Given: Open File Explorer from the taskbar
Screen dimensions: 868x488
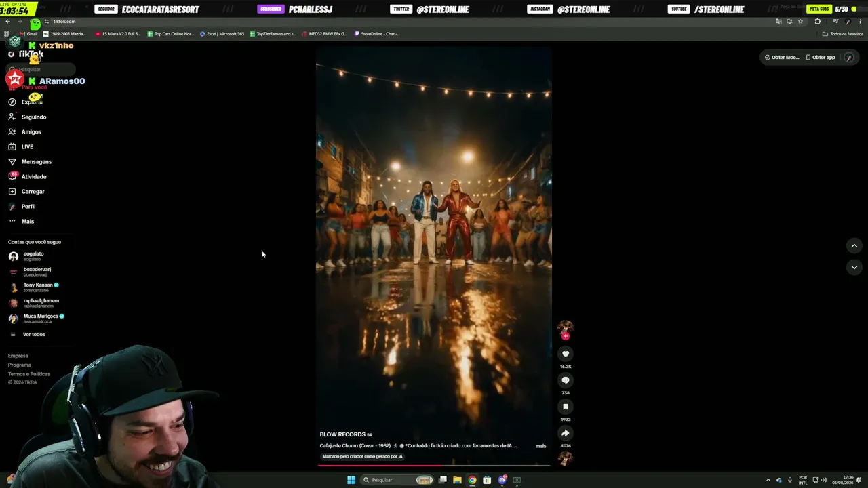Looking at the screenshot, I should (457, 480).
